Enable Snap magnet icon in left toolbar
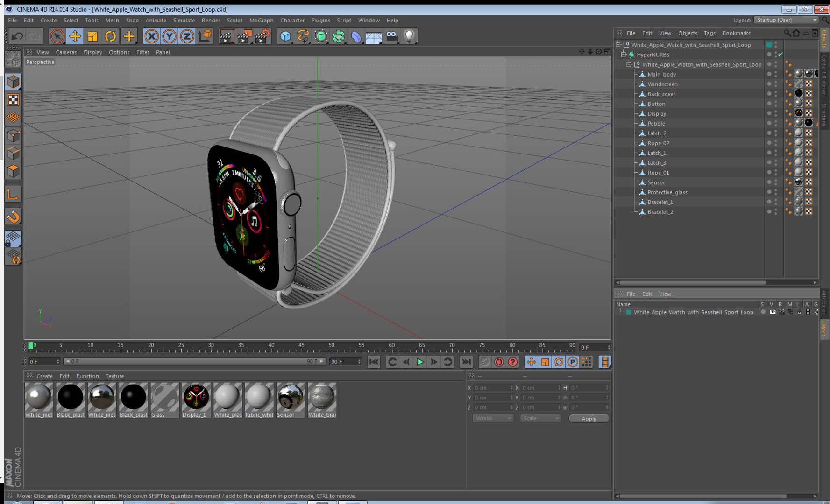The width and height of the screenshot is (830, 504). (13, 217)
